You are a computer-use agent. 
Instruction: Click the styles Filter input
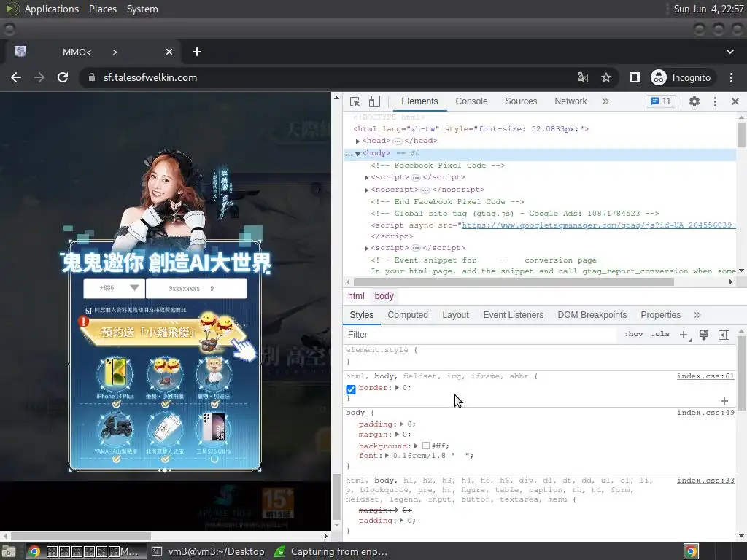pos(480,335)
